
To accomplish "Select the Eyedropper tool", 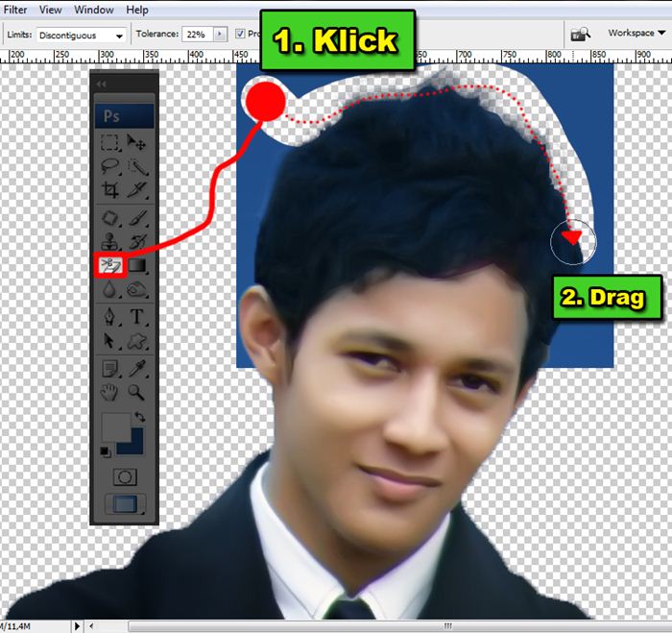I will point(136,369).
